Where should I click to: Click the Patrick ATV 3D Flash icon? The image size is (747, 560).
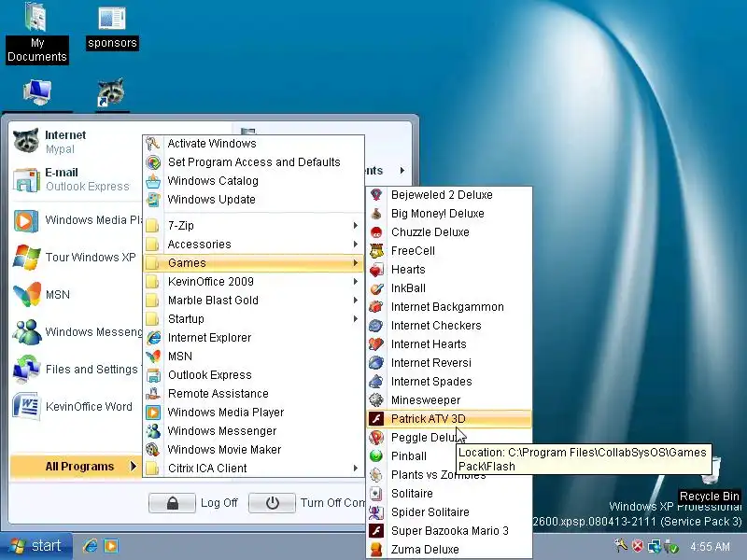(376, 418)
